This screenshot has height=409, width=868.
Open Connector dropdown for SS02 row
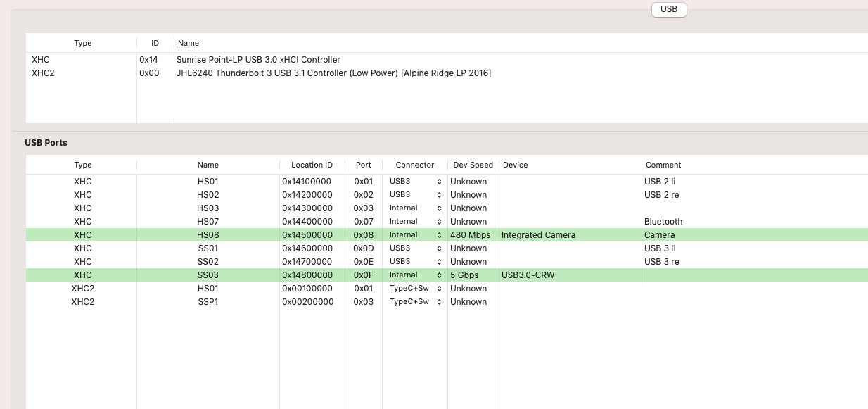coord(415,262)
